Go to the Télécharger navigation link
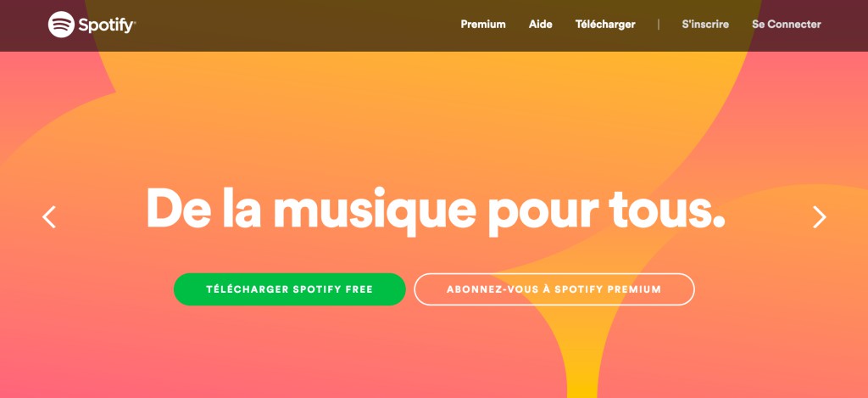The height and width of the screenshot is (398, 868). pyautogui.click(x=605, y=25)
